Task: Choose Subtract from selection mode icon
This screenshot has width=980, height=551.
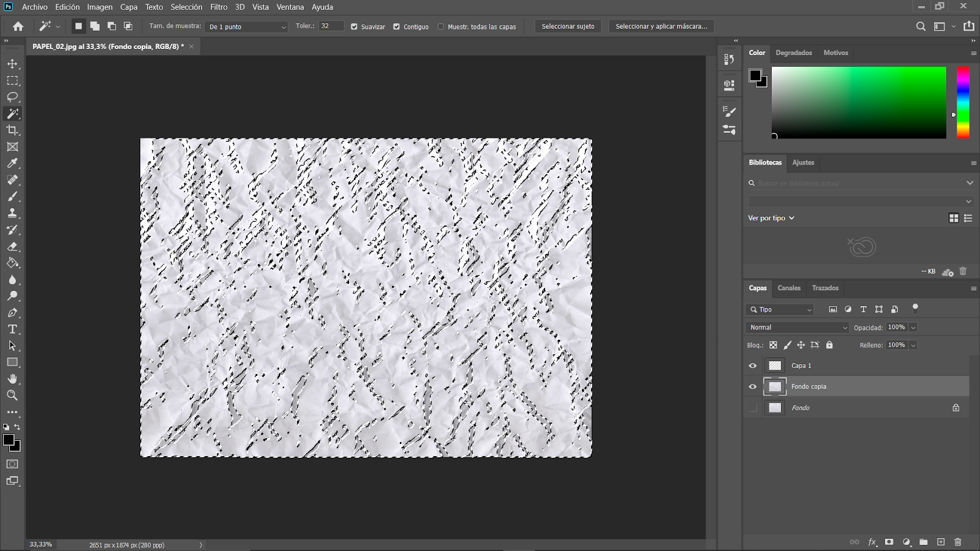Action: point(111,26)
